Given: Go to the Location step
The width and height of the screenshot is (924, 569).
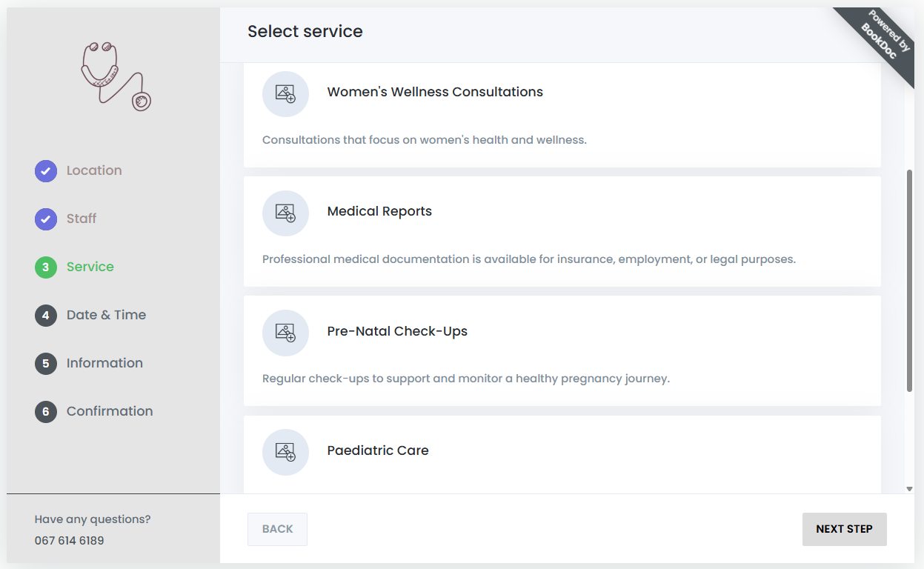Looking at the screenshot, I should (x=94, y=170).
